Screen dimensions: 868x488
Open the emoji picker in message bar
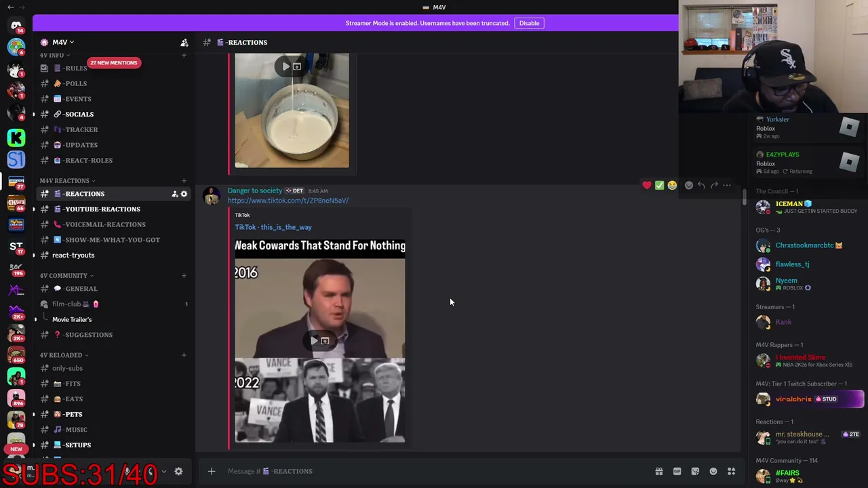[x=713, y=471]
